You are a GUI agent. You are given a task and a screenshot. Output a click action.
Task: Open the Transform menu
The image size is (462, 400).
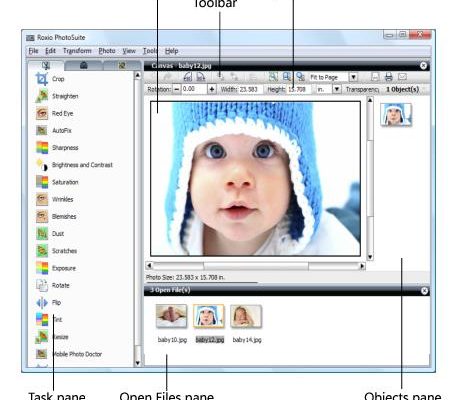[x=77, y=51]
